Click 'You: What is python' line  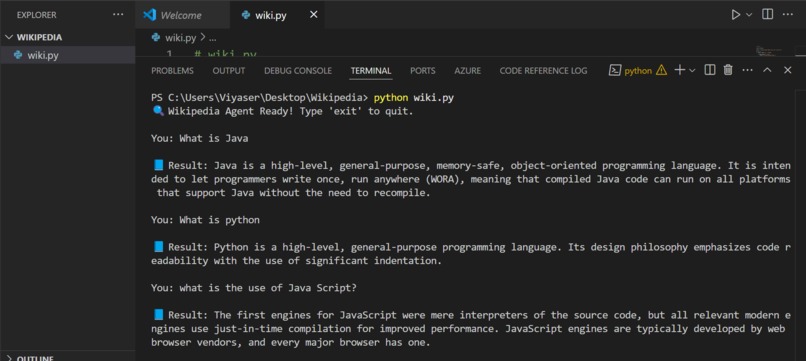click(205, 220)
